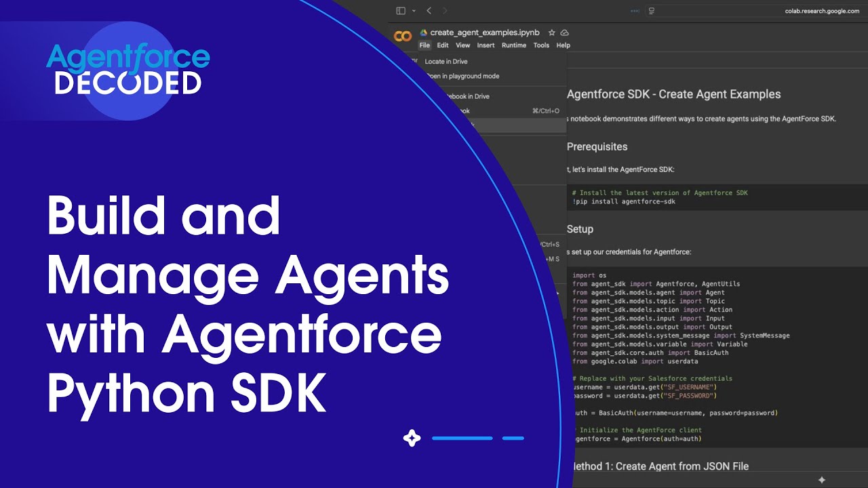
Task: Click the three-dot icon left of the address bar
Action: click(x=635, y=11)
